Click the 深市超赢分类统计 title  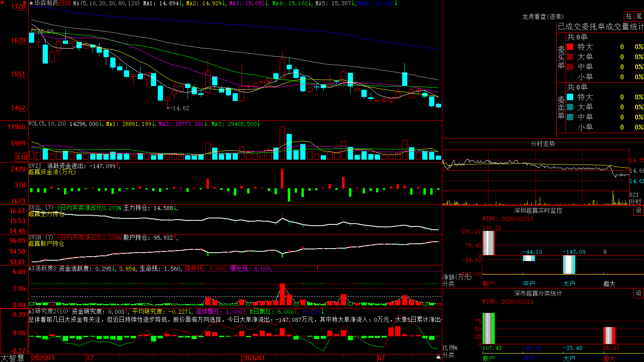[x=538, y=293]
